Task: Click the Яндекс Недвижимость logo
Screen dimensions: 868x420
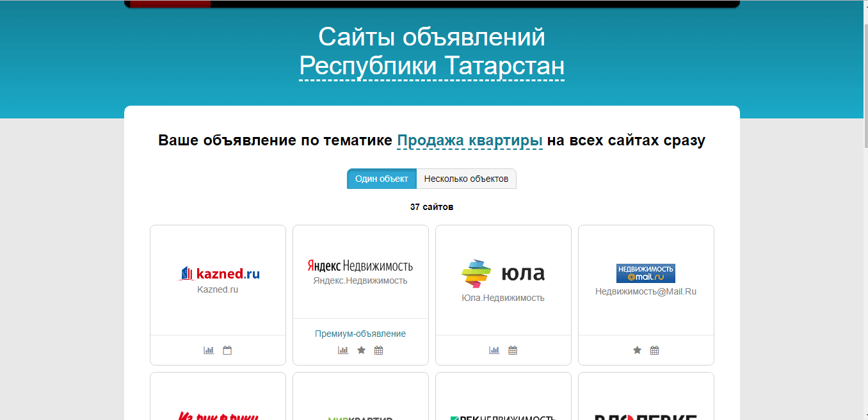Action: (360, 265)
